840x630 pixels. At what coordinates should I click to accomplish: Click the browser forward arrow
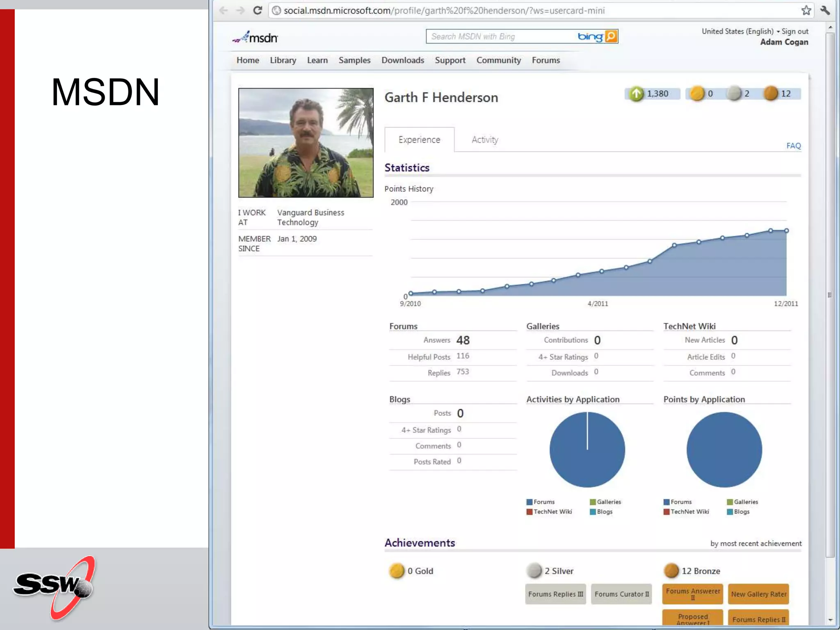240,11
